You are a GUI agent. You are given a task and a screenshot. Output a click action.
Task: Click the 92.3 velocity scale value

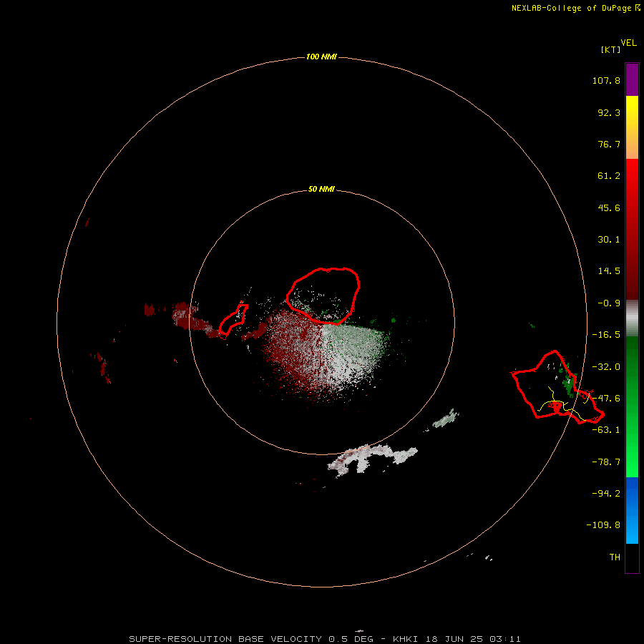[x=609, y=112]
